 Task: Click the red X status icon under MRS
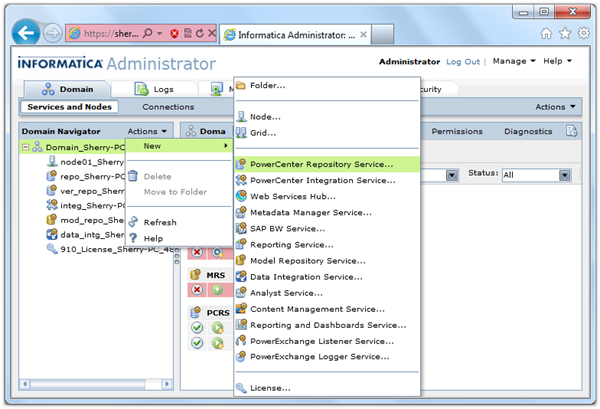click(x=197, y=290)
